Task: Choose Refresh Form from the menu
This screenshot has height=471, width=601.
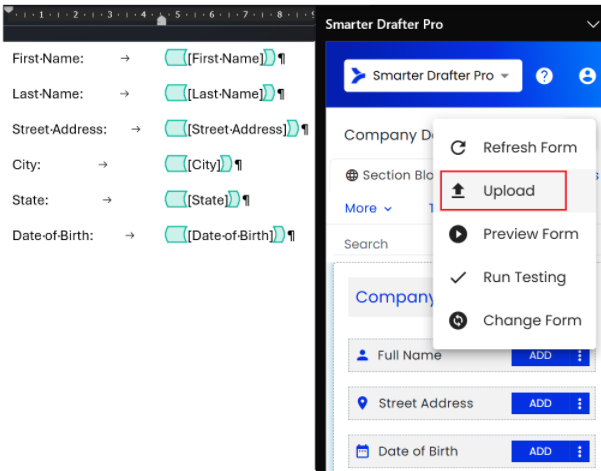Action: [x=514, y=148]
